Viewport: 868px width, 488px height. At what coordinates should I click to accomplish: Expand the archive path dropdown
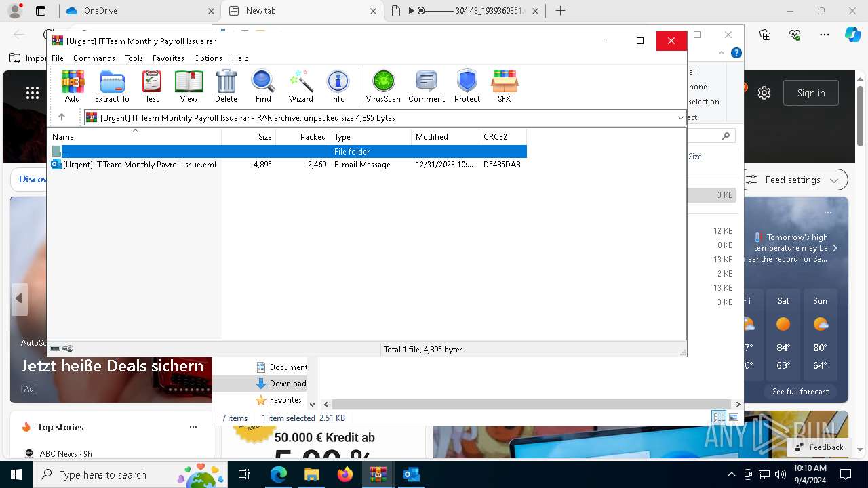tap(680, 117)
